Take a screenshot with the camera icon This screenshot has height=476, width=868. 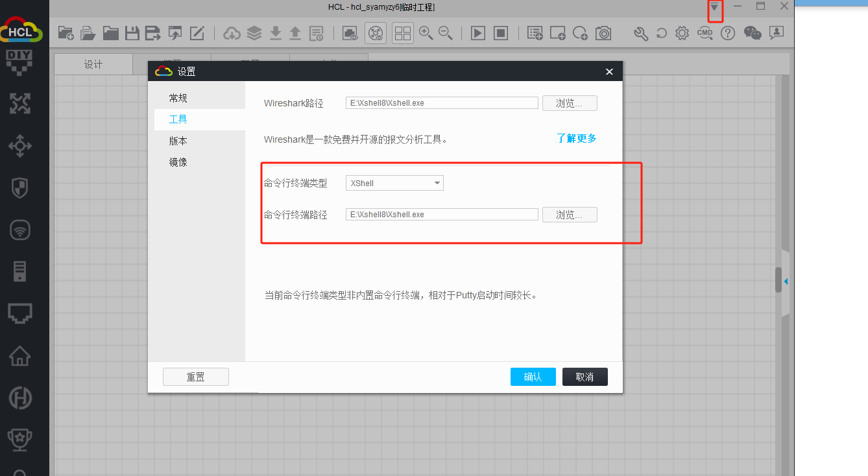pos(603,33)
